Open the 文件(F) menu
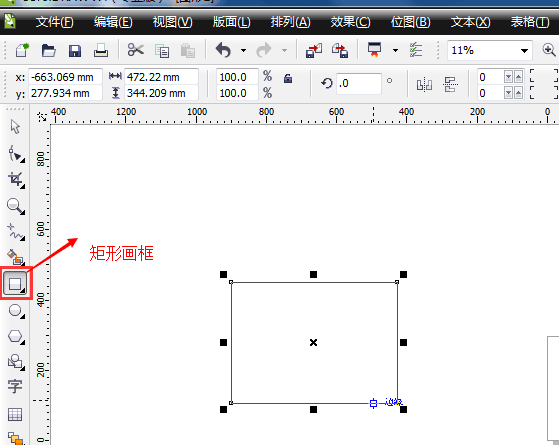This screenshot has height=445, width=559. [55, 22]
